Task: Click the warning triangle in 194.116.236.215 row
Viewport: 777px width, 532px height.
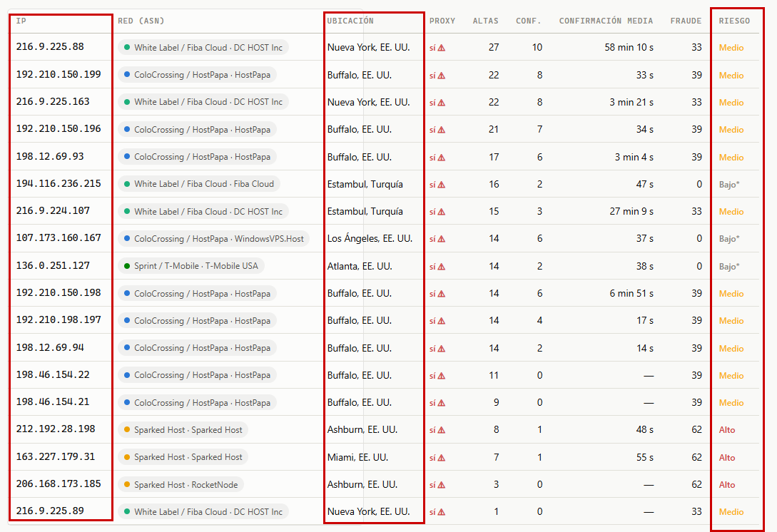Action: pos(442,185)
